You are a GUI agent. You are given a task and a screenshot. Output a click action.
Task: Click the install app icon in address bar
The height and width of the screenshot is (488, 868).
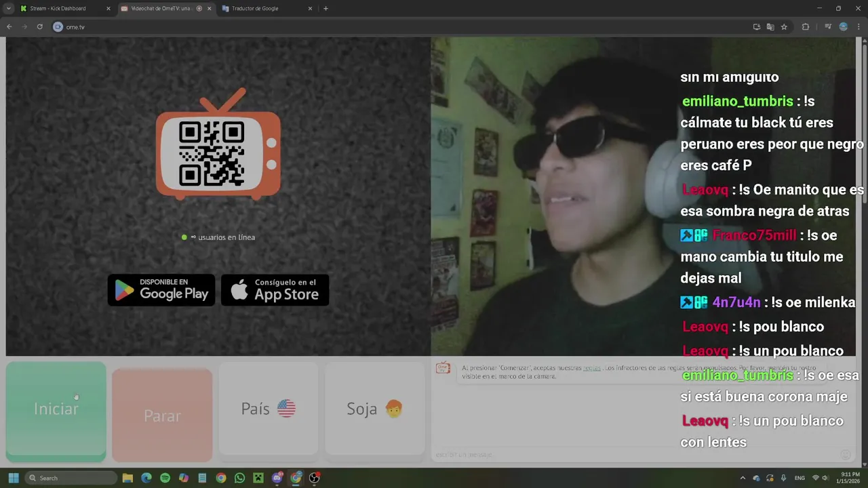[757, 26]
